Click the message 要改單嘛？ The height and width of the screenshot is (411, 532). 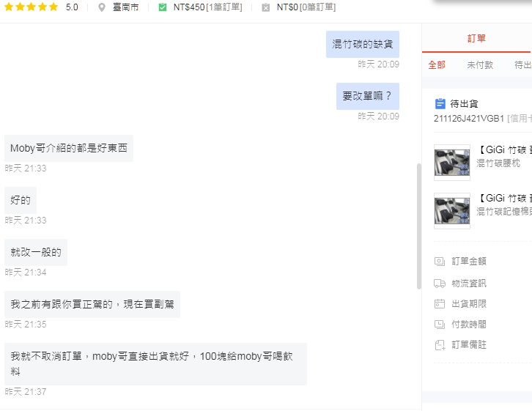367,96
